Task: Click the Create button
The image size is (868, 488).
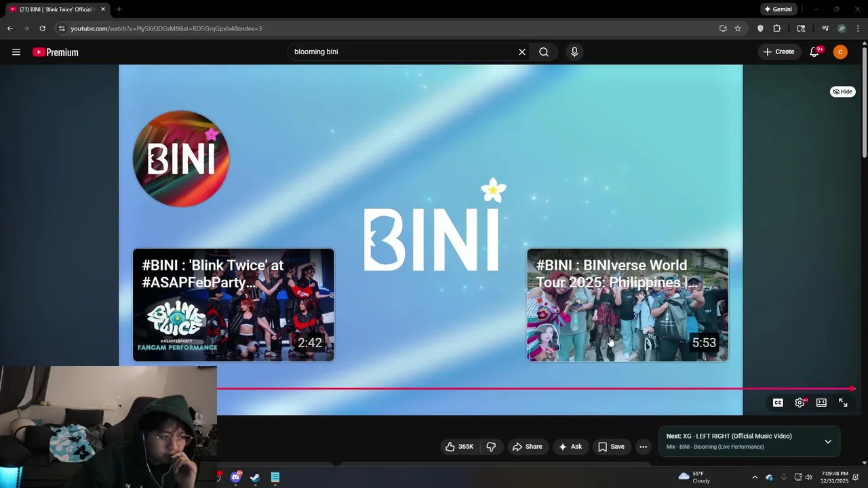Action: click(778, 52)
